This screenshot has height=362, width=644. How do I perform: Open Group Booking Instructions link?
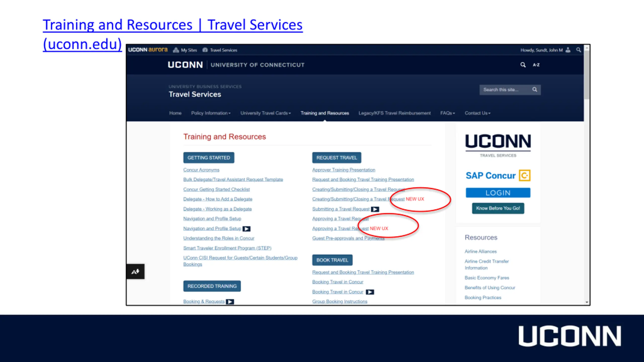340,301
